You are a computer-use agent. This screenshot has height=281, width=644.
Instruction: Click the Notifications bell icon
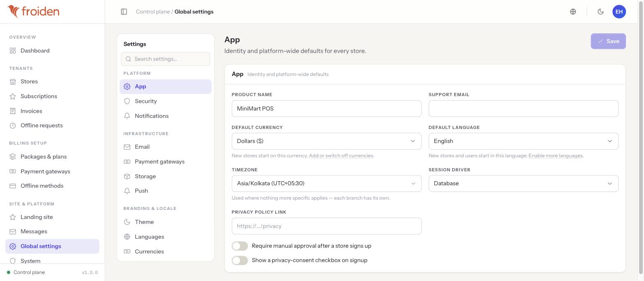127,116
